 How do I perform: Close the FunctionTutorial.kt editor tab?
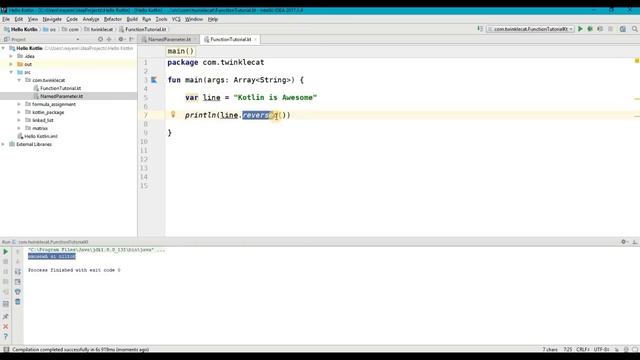256,40
